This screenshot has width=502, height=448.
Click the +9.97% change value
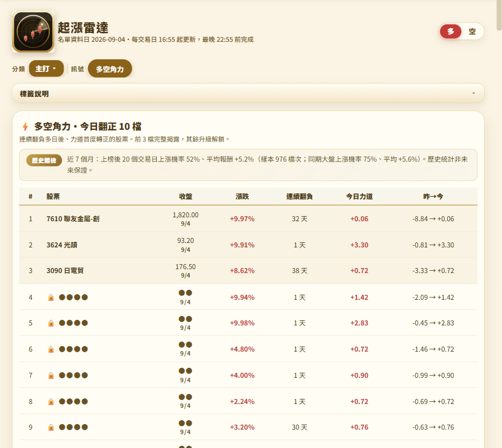click(242, 219)
